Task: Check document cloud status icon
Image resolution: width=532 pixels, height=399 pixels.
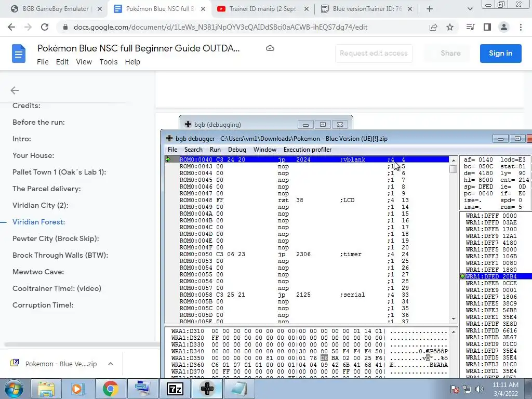Action: tap(270, 48)
